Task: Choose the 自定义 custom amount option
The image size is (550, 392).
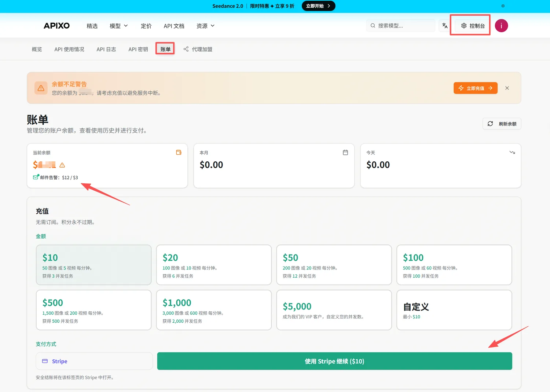Action: coord(454,310)
